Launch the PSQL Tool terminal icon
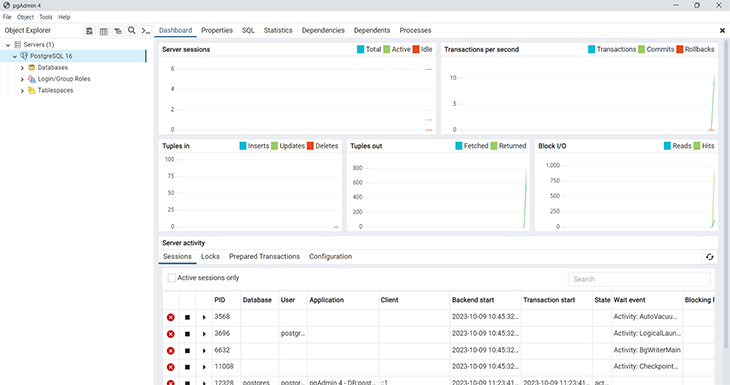The height and width of the screenshot is (385, 730). pyautogui.click(x=146, y=31)
